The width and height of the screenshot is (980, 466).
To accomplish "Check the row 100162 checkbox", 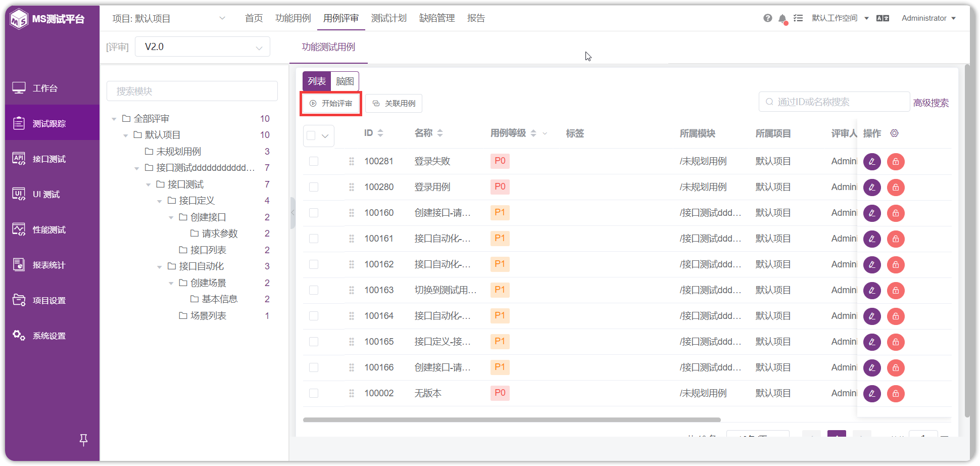I will coord(314,264).
